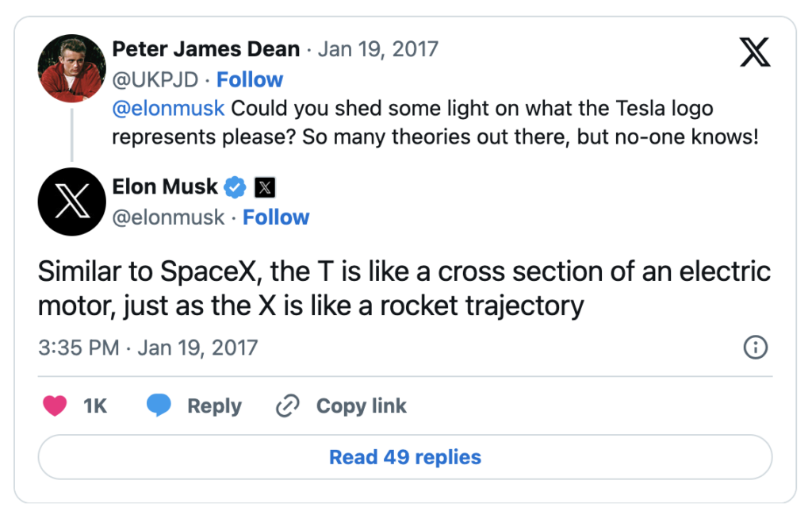The height and width of the screenshot is (519, 812).
Task: Follow the @UKPJD account
Action: (x=250, y=79)
